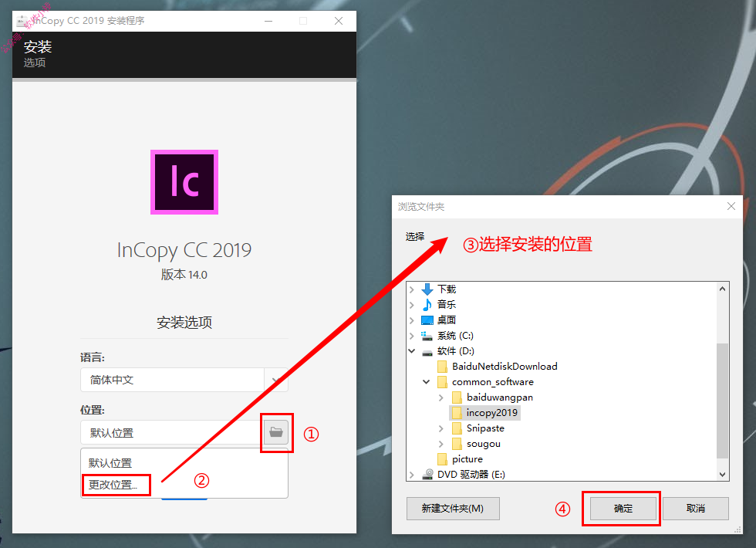Select the Snipaste folder
Viewport: 756px width, 548px height.
click(485, 428)
